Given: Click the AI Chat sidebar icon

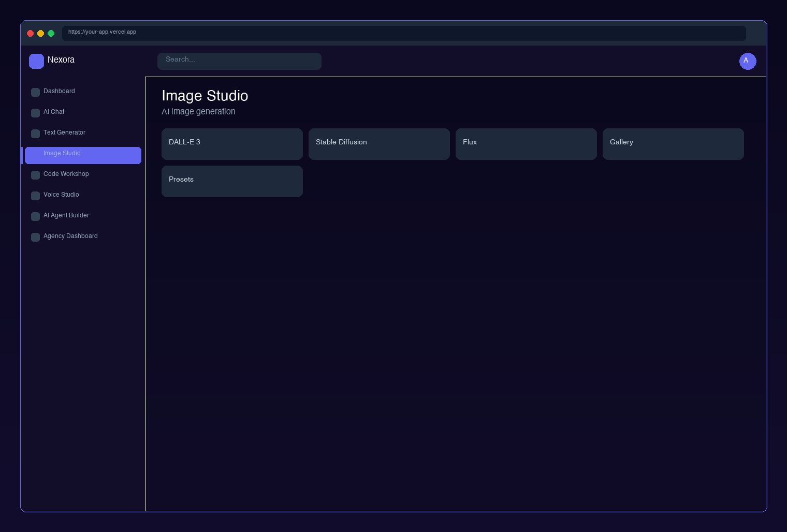Looking at the screenshot, I should [x=35, y=113].
